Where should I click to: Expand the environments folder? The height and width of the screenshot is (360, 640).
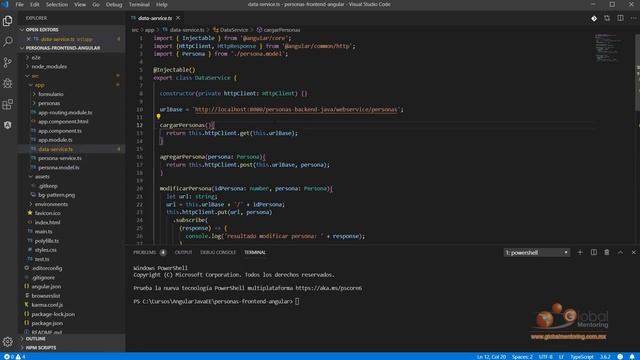(x=51, y=204)
